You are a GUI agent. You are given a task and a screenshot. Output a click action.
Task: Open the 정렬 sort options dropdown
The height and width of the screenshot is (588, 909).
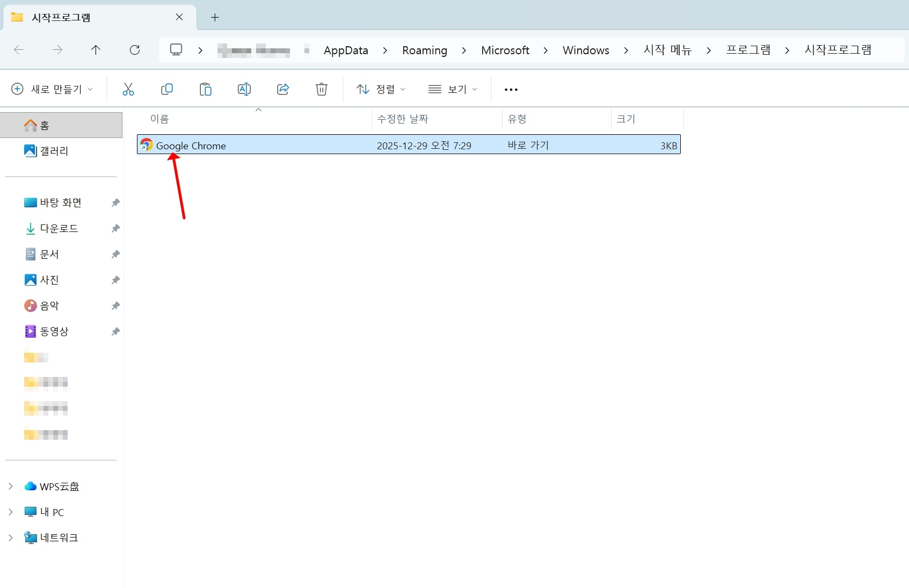381,89
